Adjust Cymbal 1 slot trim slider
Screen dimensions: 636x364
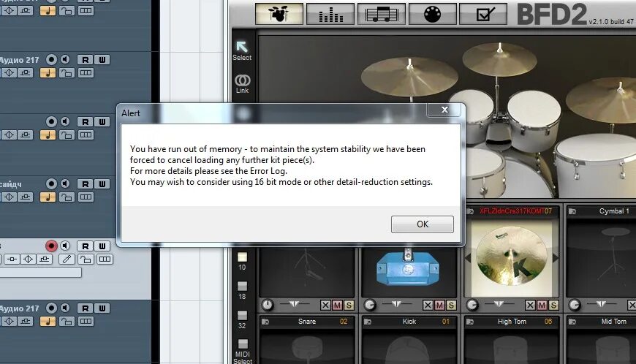coord(602,304)
